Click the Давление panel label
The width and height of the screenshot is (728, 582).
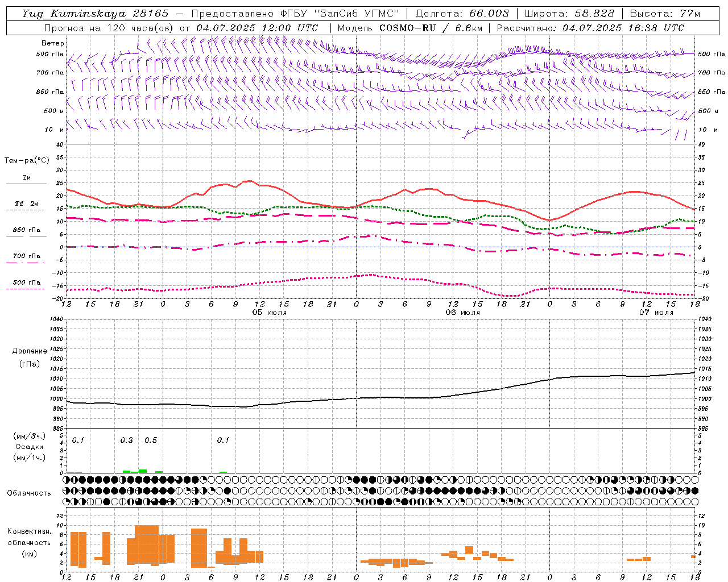tap(30, 351)
